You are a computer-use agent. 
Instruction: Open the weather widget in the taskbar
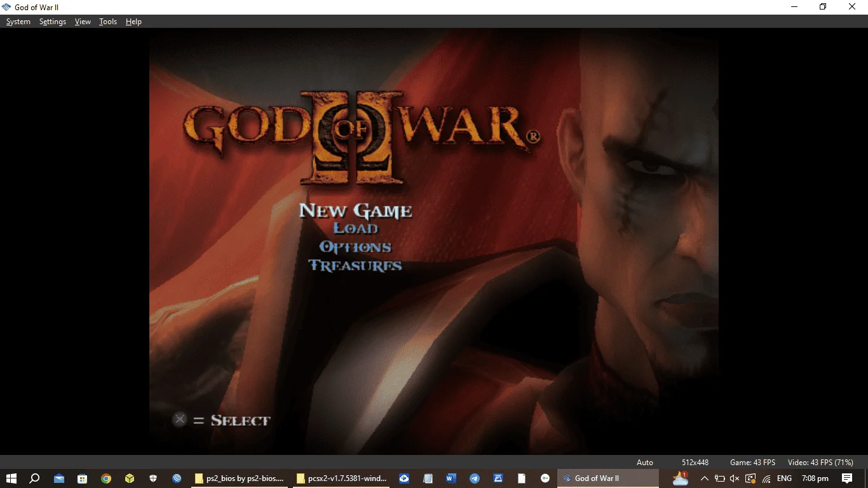click(681, 478)
